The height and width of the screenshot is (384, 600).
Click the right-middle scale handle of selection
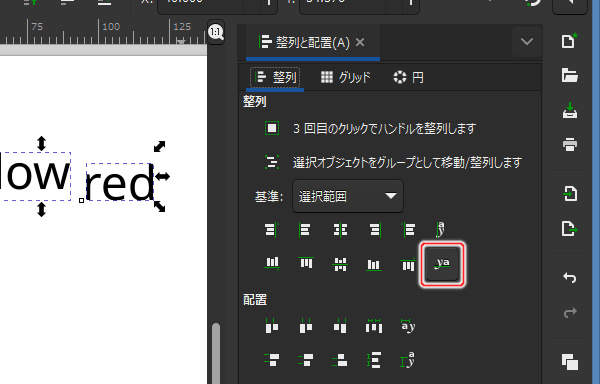[x=162, y=176]
